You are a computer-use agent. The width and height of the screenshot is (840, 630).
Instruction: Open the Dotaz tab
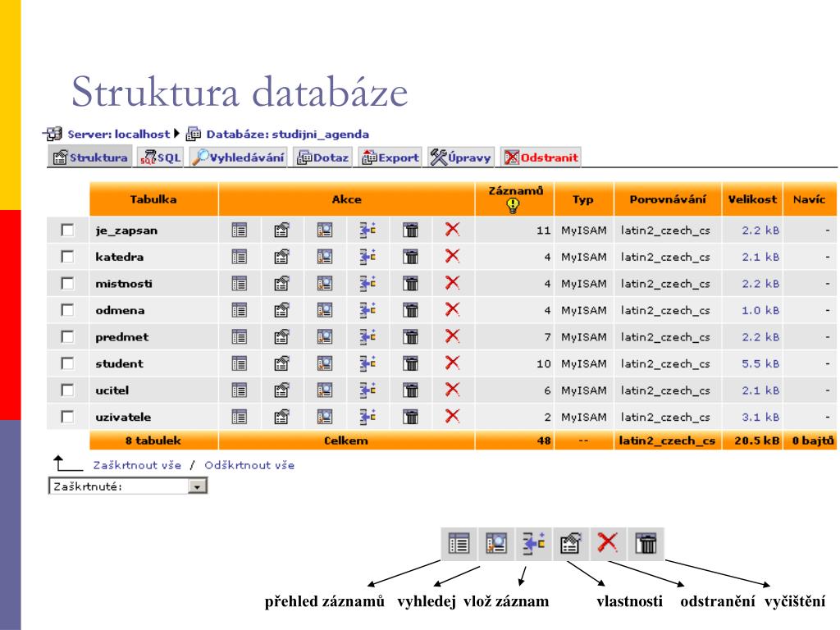click(x=323, y=157)
